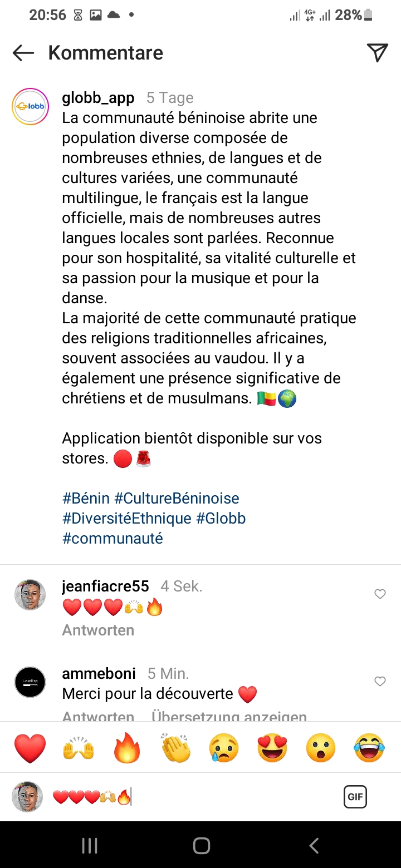The image size is (401, 868).
Task: Open the #Bénin hashtag link
Action: click(x=86, y=499)
